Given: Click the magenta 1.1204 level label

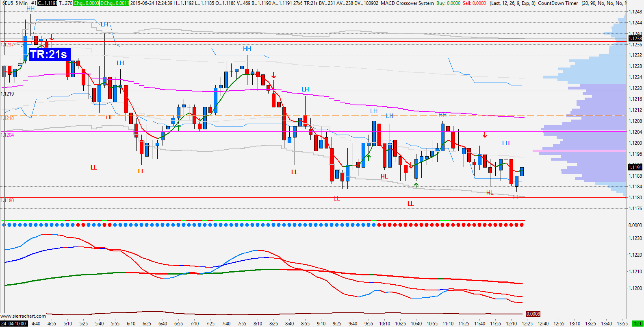Looking at the screenshot, I should (7, 135).
